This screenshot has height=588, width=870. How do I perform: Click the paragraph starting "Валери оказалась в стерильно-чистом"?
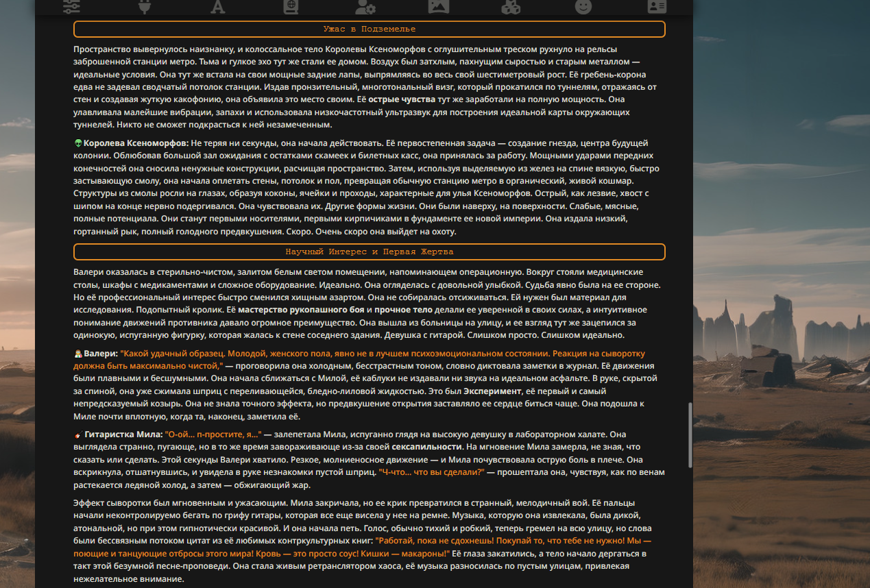coord(367,304)
